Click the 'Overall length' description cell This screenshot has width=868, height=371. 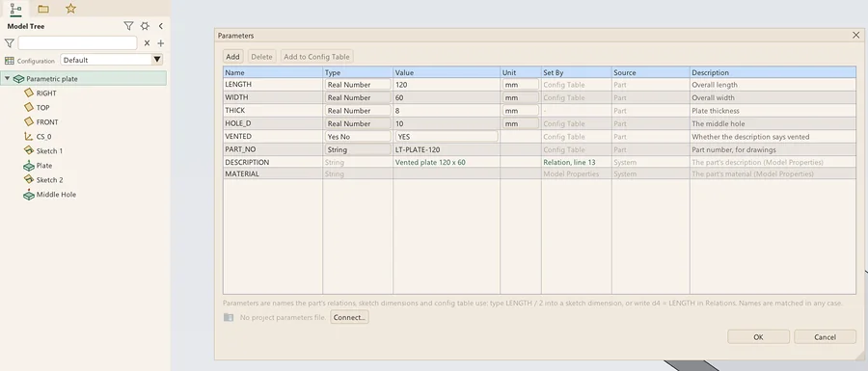click(x=773, y=85)
